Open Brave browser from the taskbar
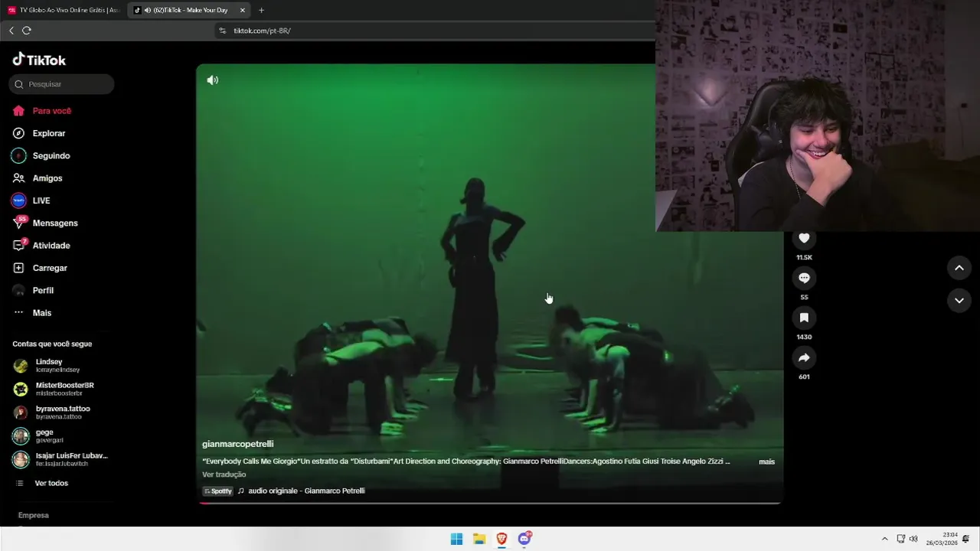The width and height of the screenshot is (980, 551). point(501,539)
